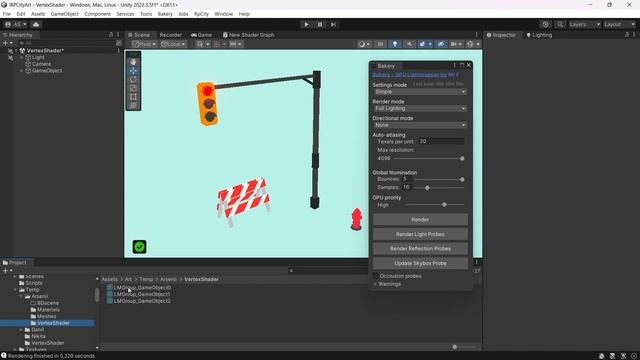
Task: Open the File menu
Action: coord(7,14)
